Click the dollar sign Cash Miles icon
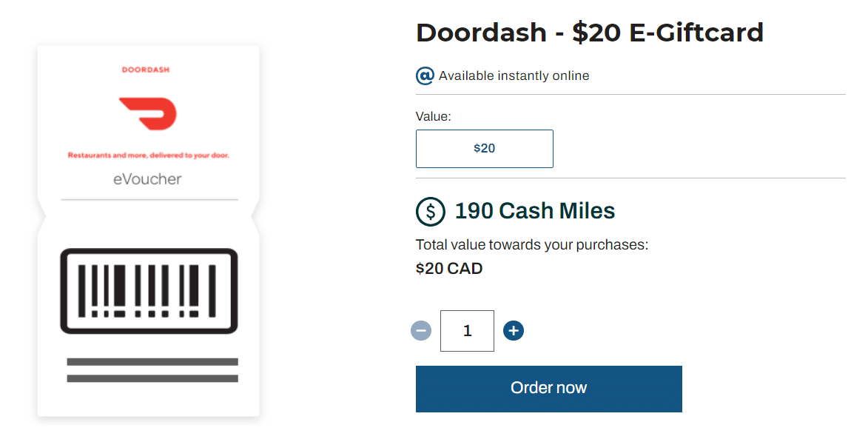Image resolution: width=868 pixels, height=442 pixels. coord(430,211)
